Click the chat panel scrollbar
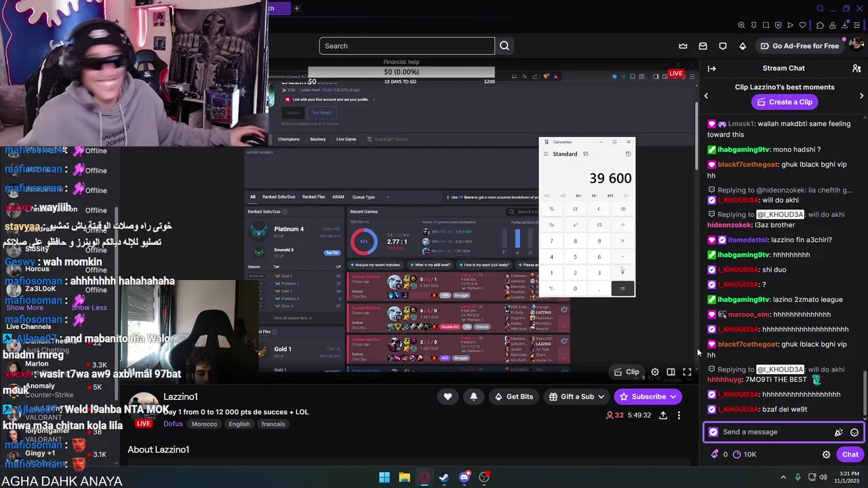The height and width of the screenshot is (488, 868). [864, 393]
